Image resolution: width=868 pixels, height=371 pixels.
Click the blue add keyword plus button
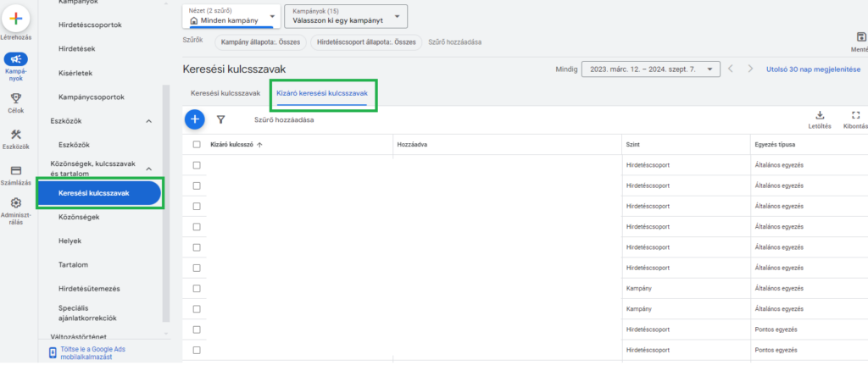click(x=195, y=119)
